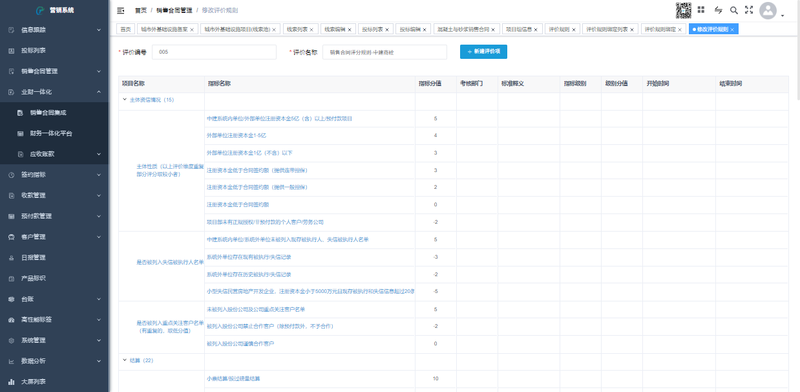Close the active blue 修改评价规则 tab
This screenshot has width=800, height=392.
pyautogui.click(x=732, y=30)
